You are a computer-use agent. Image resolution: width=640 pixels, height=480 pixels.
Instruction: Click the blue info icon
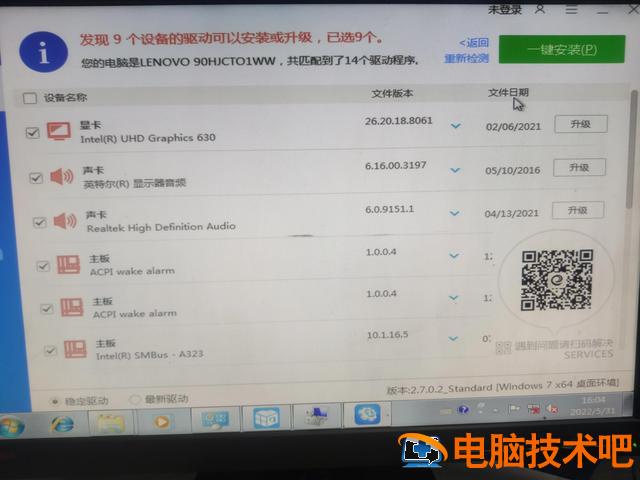click(43, 52)
